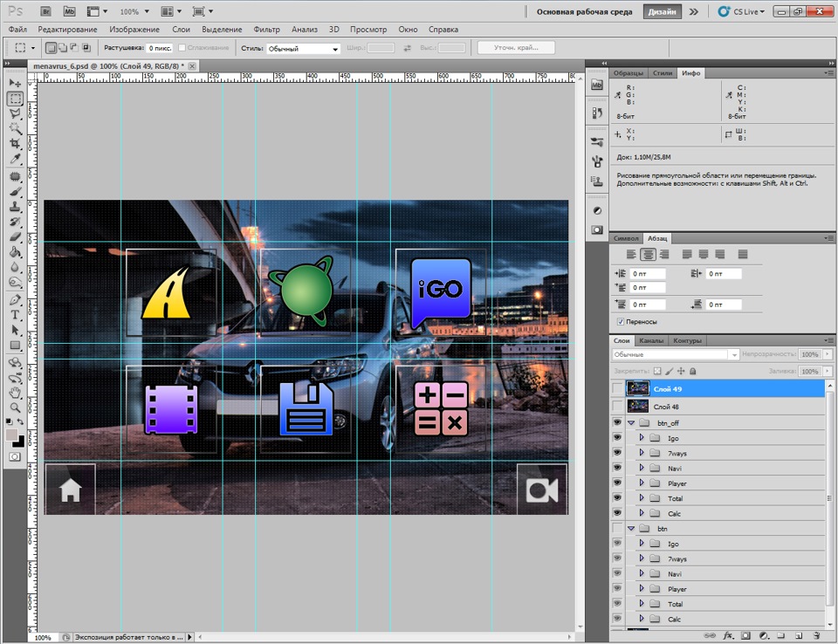
Task: Click the foreground color swatch
Action: tap(11, 435)
